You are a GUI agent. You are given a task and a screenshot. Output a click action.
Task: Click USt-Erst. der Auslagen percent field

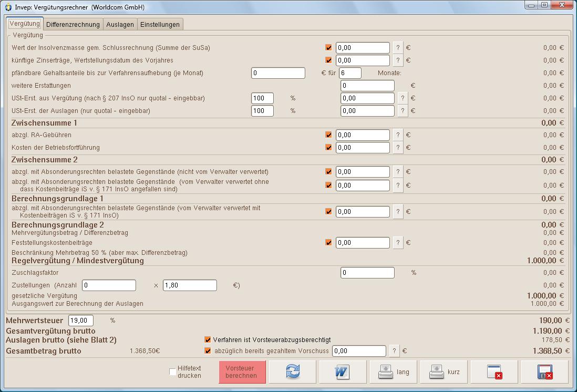pyautogui.click(x=262, y=110)
